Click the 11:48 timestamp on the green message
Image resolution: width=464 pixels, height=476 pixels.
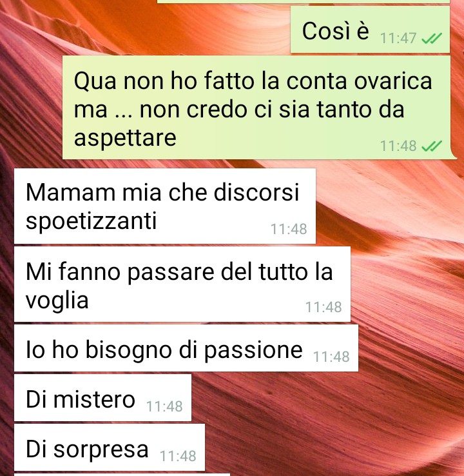(398, 146)
